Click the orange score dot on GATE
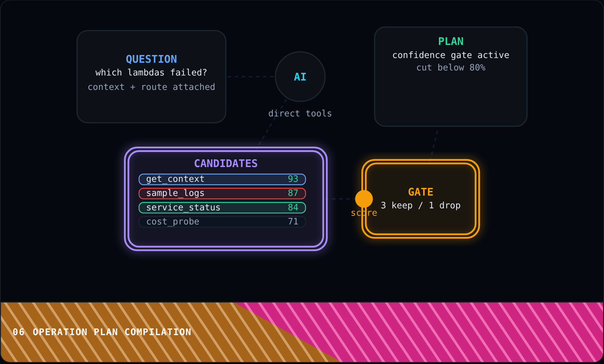The image size is (604, 364). point(364,199)
